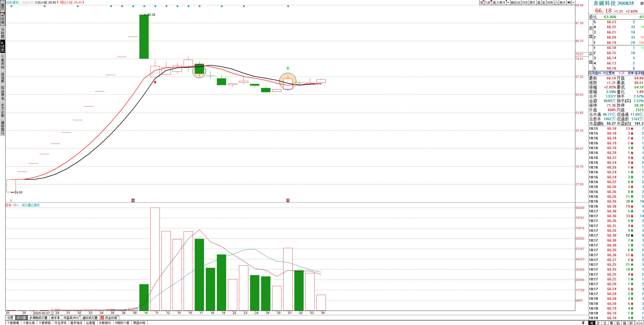
Task: Select 虚拟成交量 indicator tab
Action: pyautogui.click(x=90, y=318)
